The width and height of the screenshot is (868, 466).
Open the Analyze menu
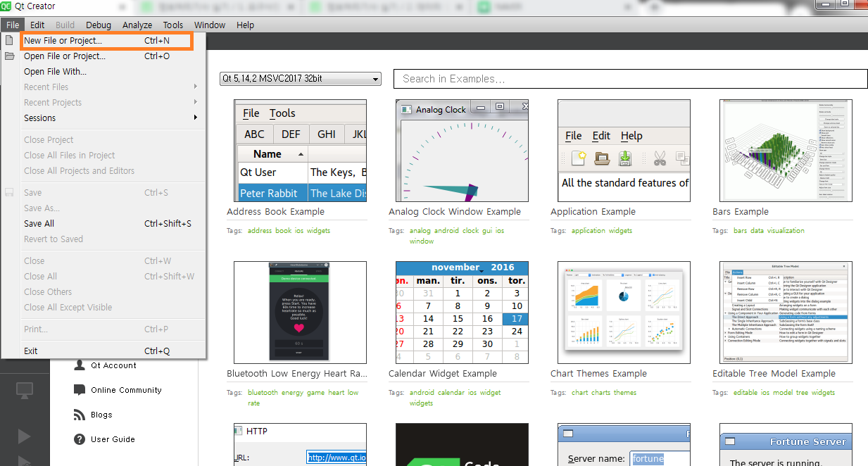[137, 25]
